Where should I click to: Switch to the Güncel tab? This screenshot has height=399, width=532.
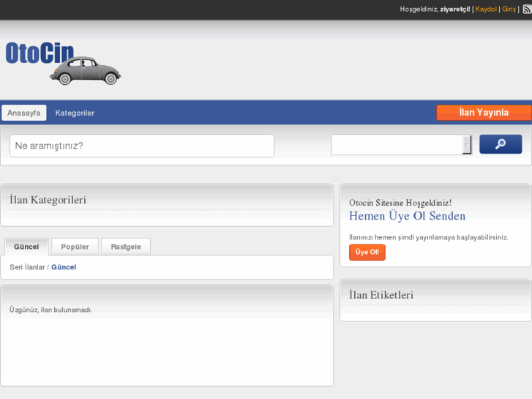26,247
